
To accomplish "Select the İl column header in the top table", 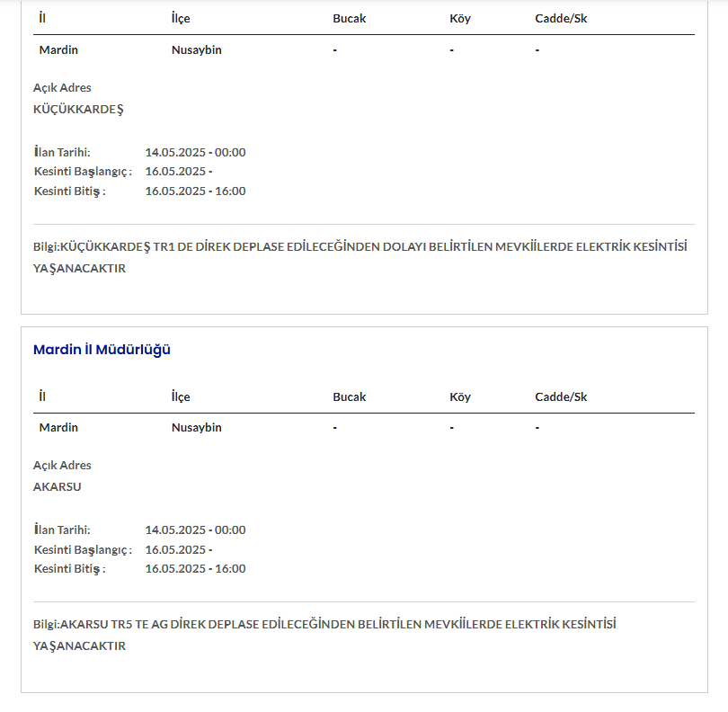I will 43,18.
